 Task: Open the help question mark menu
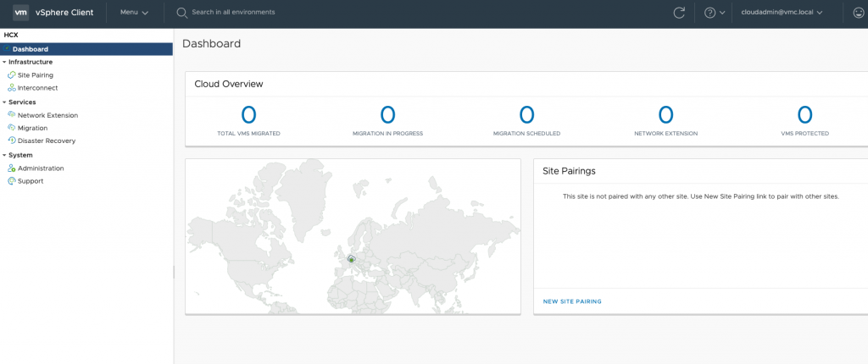709,13
